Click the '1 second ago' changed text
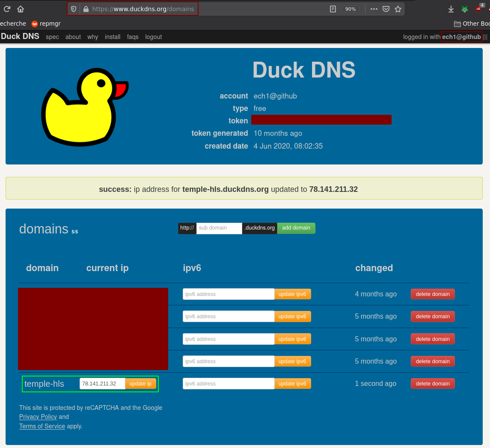The width and height of the screenshot is (490, 448). [376, 384]
